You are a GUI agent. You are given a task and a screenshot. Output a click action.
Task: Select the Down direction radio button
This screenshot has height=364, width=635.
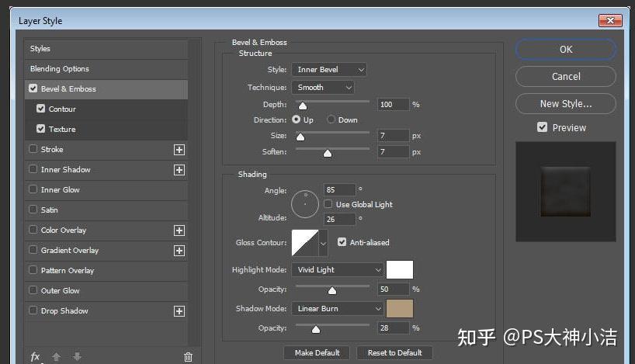[x=331, y=120]
